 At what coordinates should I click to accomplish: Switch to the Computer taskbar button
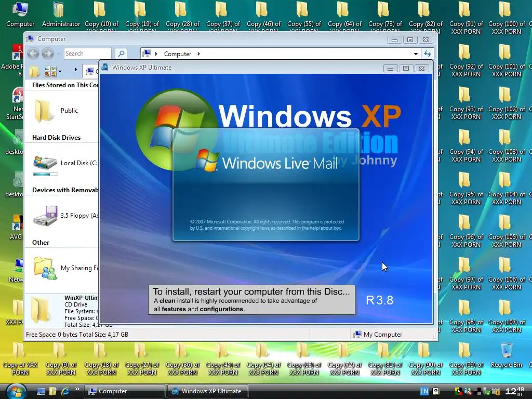pyautogui.click(x=124, y=391)
